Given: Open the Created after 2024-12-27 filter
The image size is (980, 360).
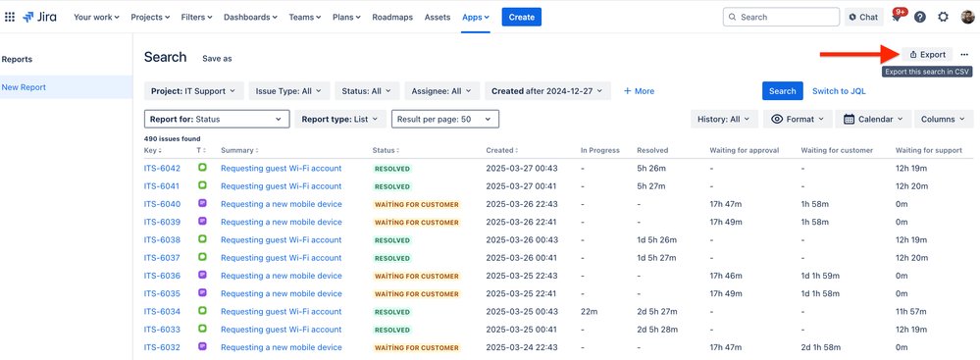Looking at the screenshot, I should click(x=547, y=91).
